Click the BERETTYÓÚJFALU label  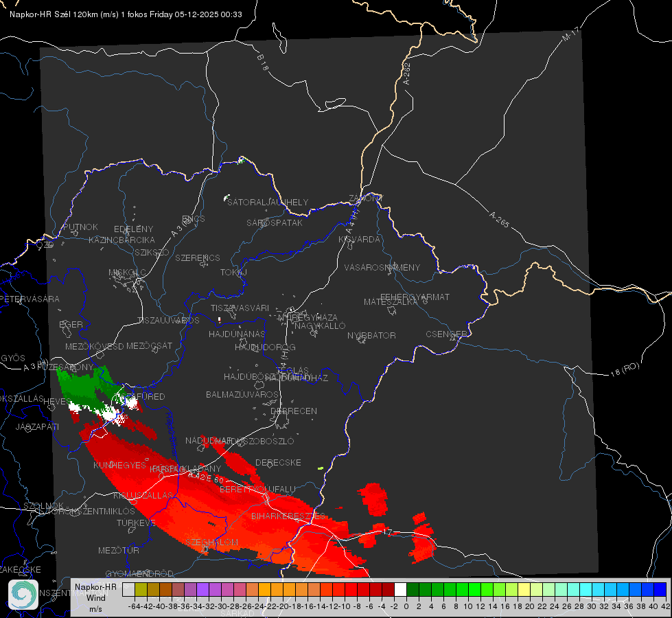pyautogui.click(x=257, y=489)
